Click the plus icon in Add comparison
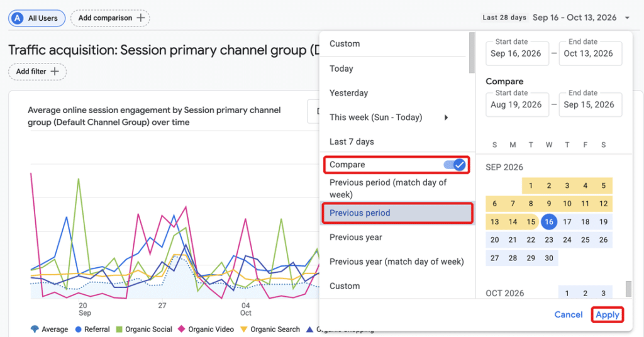 coord(140,18)
